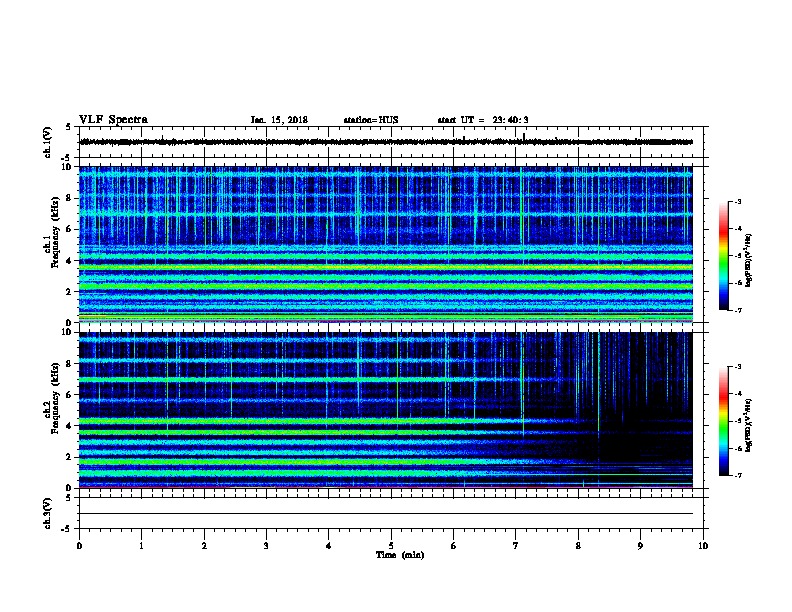Click the '4' kHz tick on ch.1 frequency axis

69,261
